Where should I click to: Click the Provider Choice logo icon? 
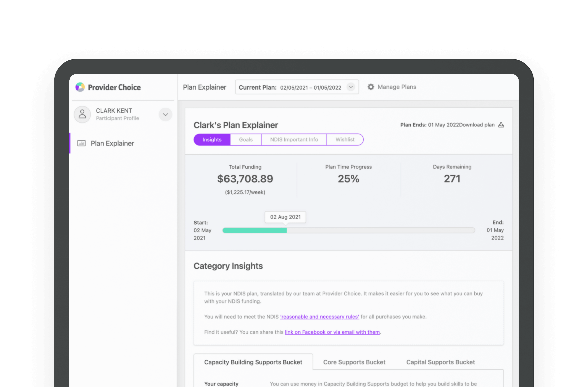(80, 87)
